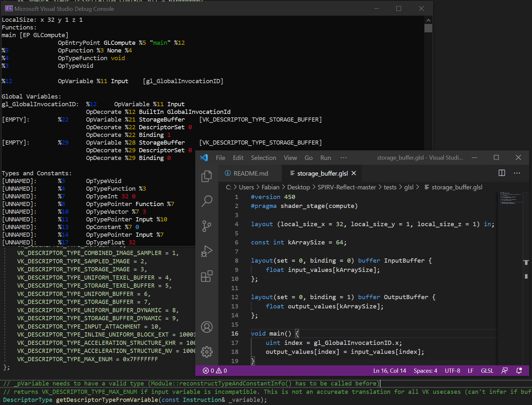The image size is (532, 405).
Task: Click the Desktop breadcrumb
Action: point(299,187)
